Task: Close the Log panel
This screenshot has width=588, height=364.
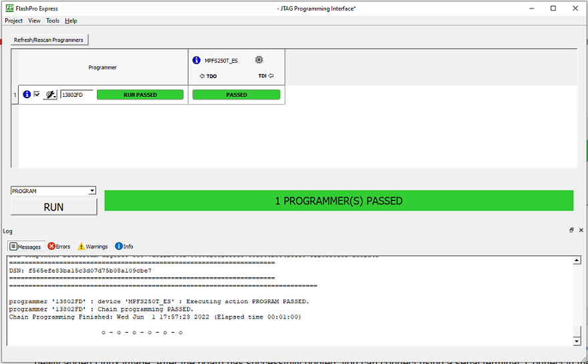Action: tap(581, 230)
